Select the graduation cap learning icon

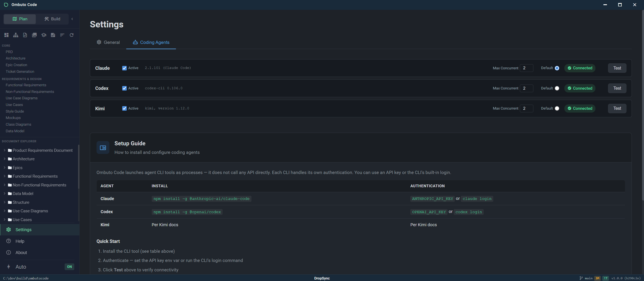(43, 35)
